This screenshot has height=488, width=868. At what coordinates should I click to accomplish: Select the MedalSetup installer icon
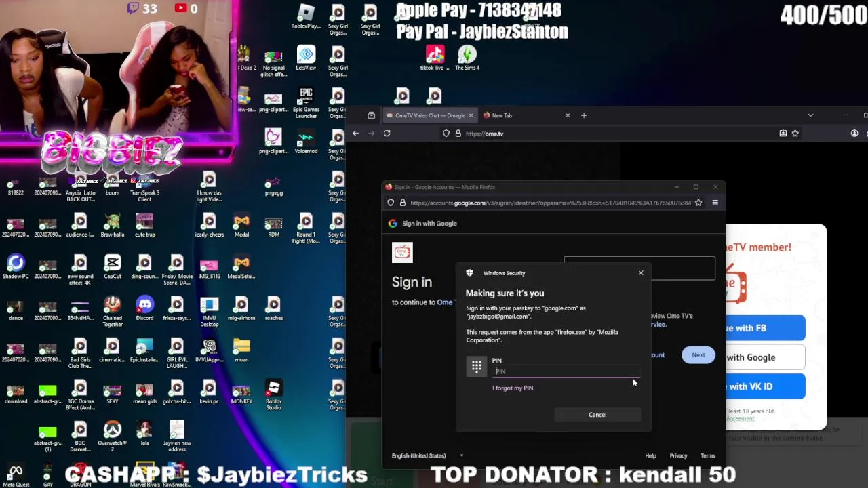tap(241, 266)
